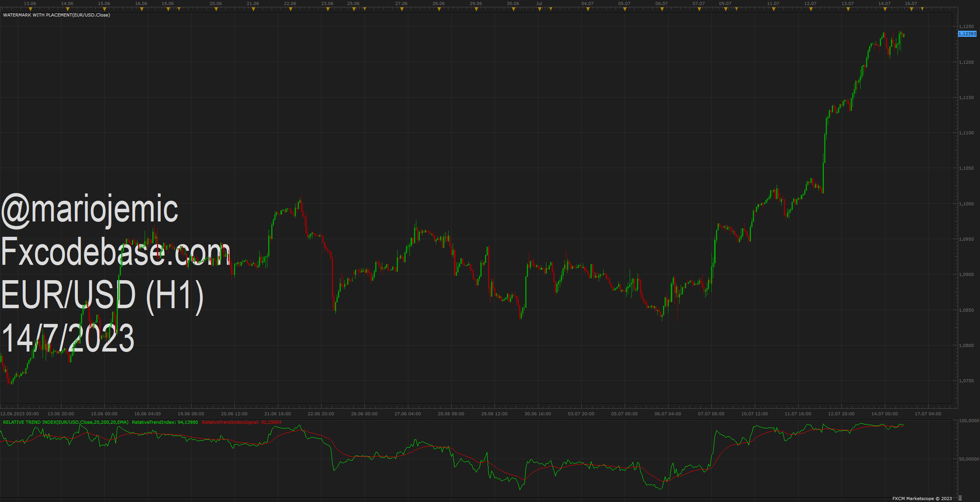Click the day marker under 28.06
This screenshot has width=980, height=502.
pyautogui.click(x=439, y=9)
